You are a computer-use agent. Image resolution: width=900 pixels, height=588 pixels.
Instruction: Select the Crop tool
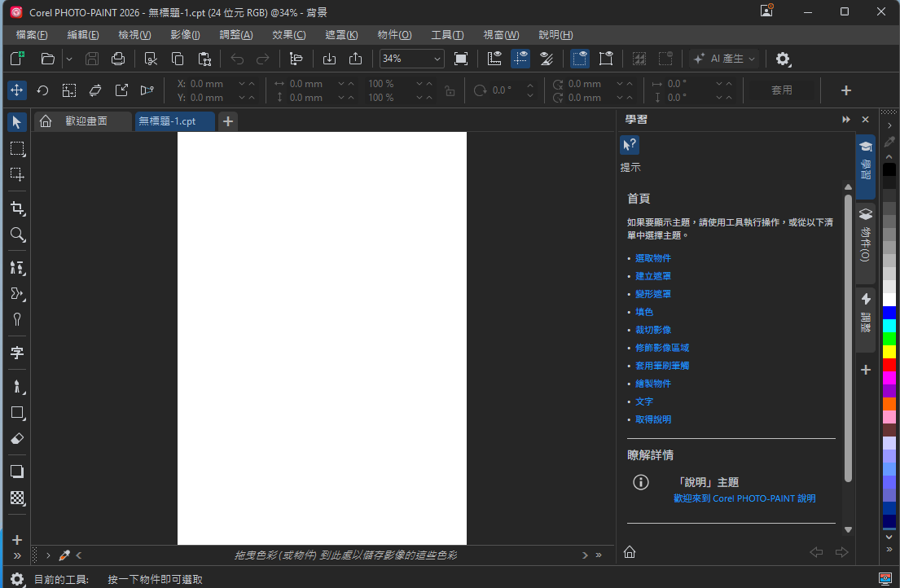coord(17,208)
